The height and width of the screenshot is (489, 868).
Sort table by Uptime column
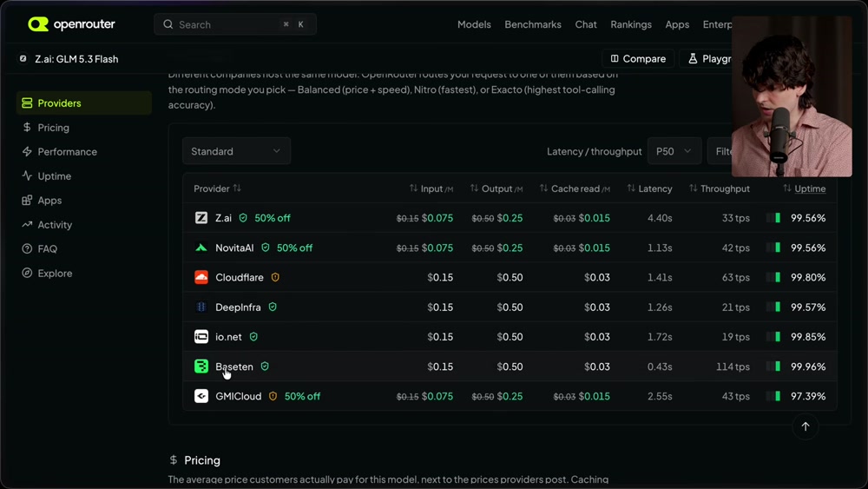point(805,188)
